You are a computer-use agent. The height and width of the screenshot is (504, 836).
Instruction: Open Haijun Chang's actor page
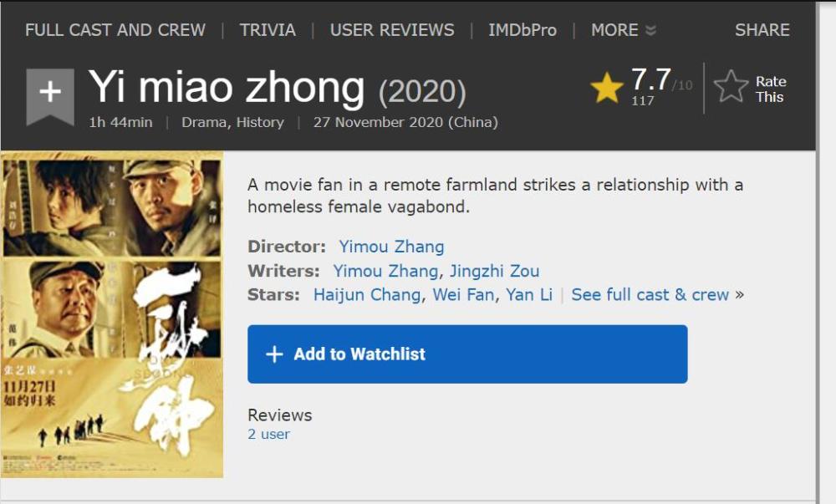click(367, 294)
